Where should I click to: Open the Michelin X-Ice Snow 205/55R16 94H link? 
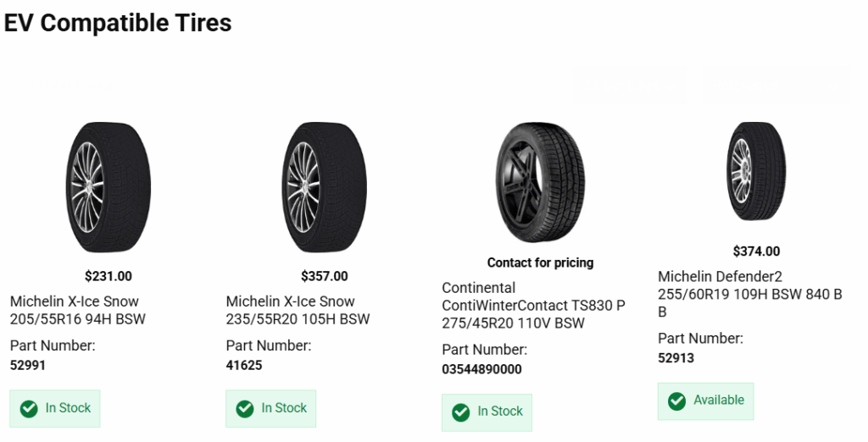pos(78,311)
